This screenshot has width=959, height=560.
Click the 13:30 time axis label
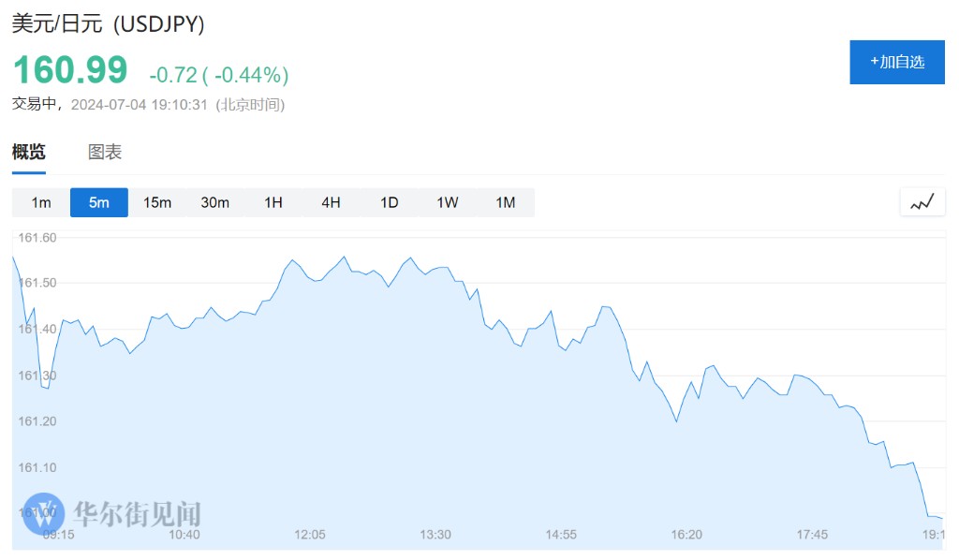(x=435, y=535)
